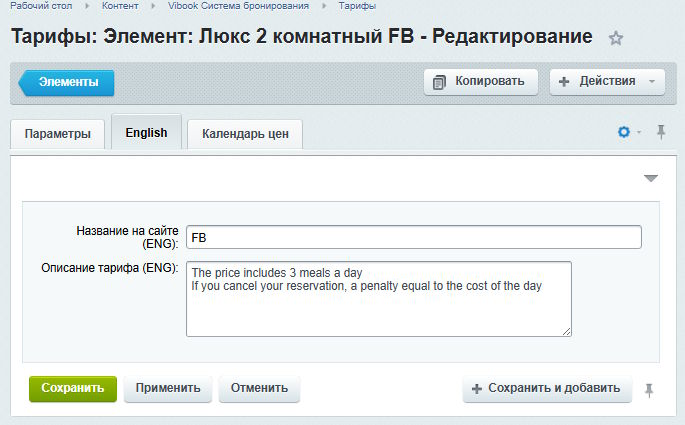Click Сохранить и добавить button
This screenshot has height=425, width=685.
(547, 389)
